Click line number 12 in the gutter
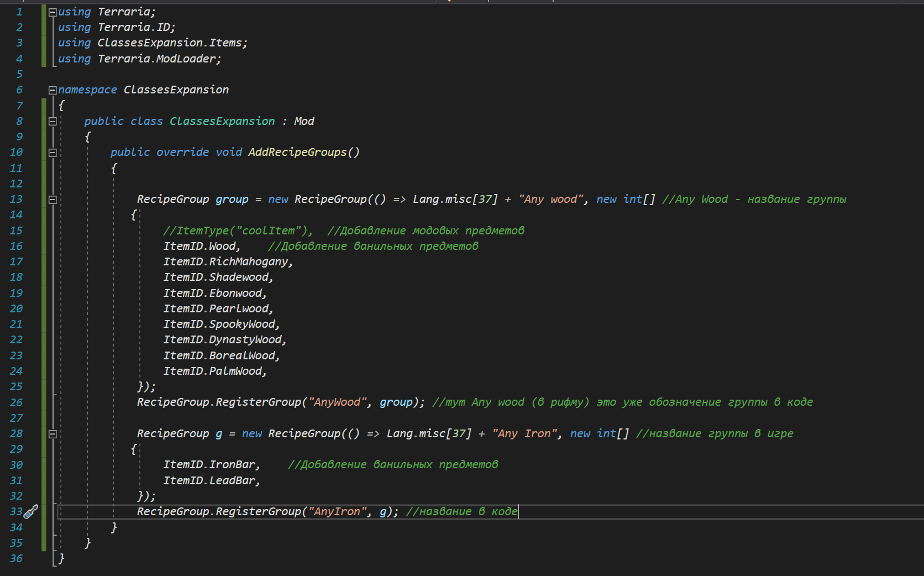Viewport: 924px width, 576px height. click(x=16, y=184)
